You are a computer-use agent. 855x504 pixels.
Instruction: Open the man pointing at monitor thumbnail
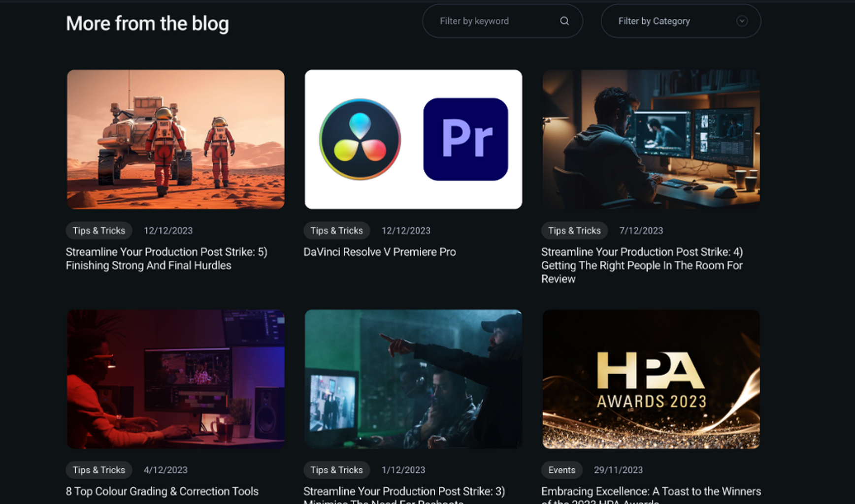[x=413, y=379]
